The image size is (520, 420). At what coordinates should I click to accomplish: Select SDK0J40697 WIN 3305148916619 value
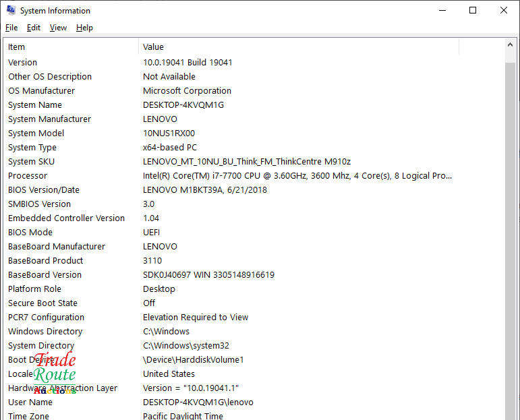click(x=208, y=275)
